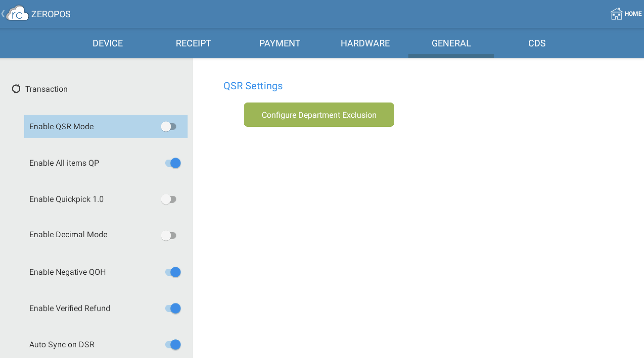The width and height of the screenshot is (644, 358).
Task: Select the Transaction section label
Action: pyautogui.click(x=46, y=89)
